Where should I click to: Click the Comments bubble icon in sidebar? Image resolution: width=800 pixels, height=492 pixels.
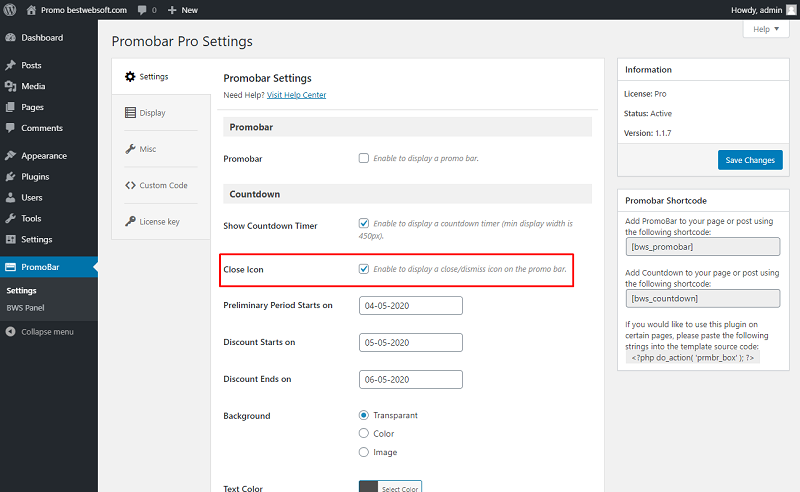[10, 128]
